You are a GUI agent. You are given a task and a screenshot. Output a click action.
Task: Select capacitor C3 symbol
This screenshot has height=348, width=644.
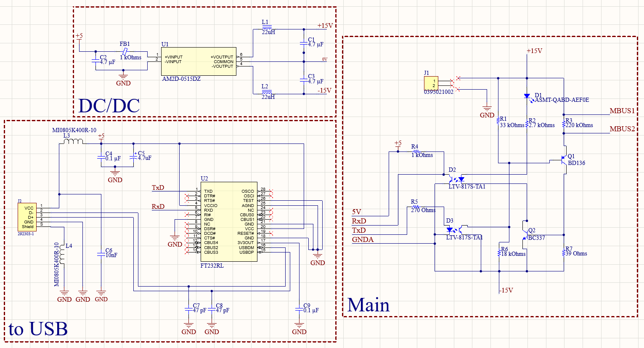click(304, 80)
